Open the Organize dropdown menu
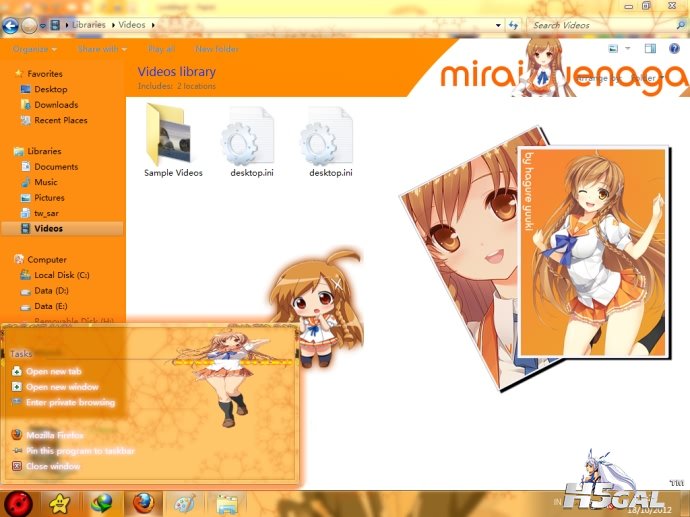 tap(35, 48)
